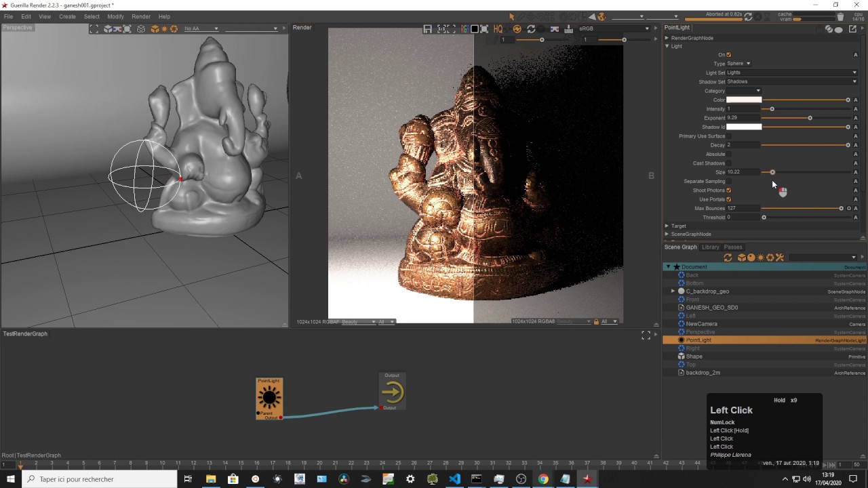
Task: Select the arrow selection tool in top toolbar
Action: coord(512,17)
